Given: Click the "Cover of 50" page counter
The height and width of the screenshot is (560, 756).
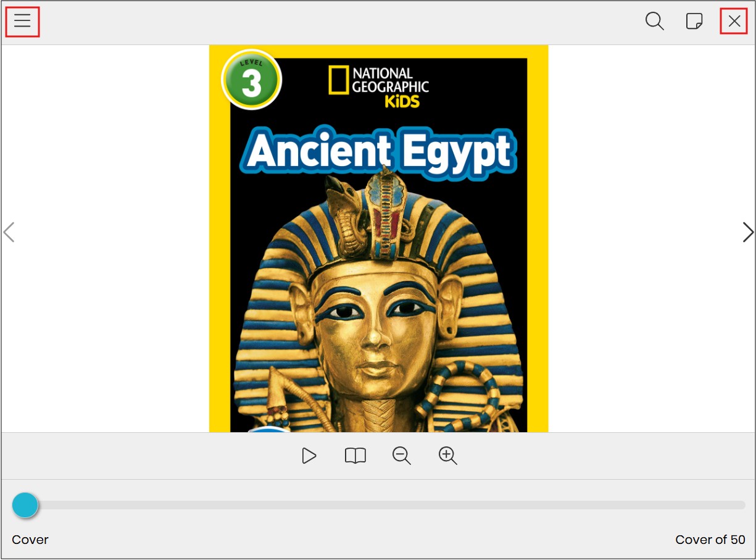Looking at the screenshot, I should coord(710,540).
